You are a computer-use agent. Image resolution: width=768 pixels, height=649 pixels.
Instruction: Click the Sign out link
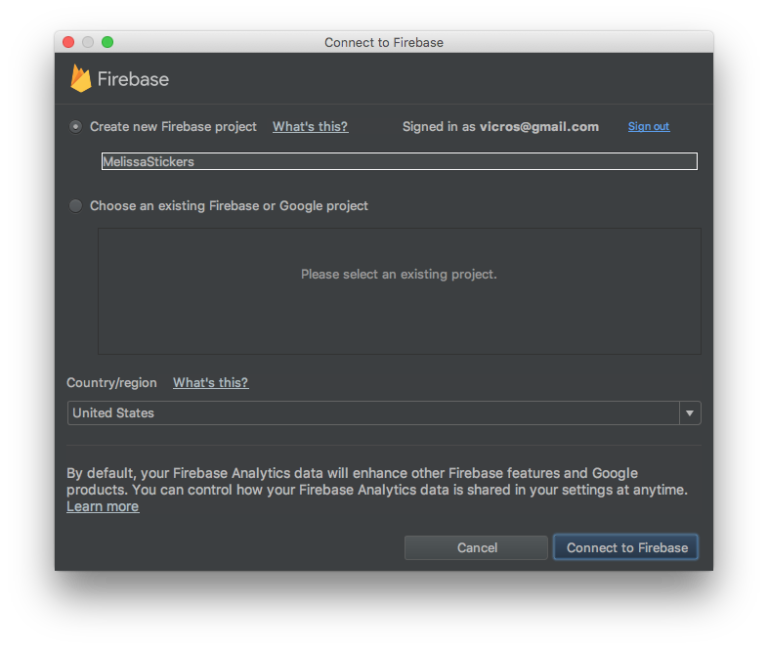pos(648,127)
